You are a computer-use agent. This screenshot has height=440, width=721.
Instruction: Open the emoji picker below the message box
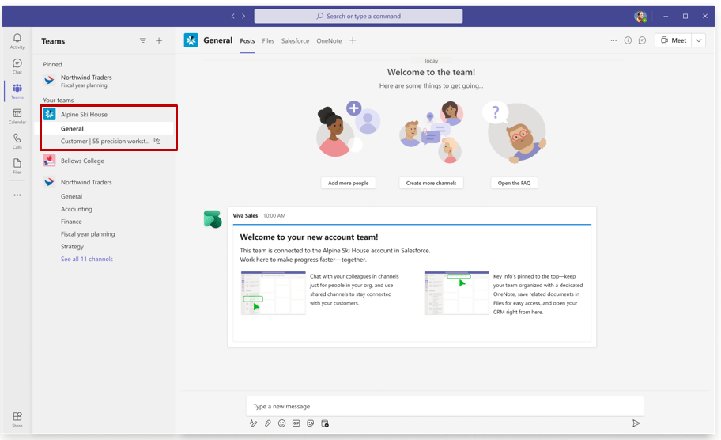click(283, 423)
